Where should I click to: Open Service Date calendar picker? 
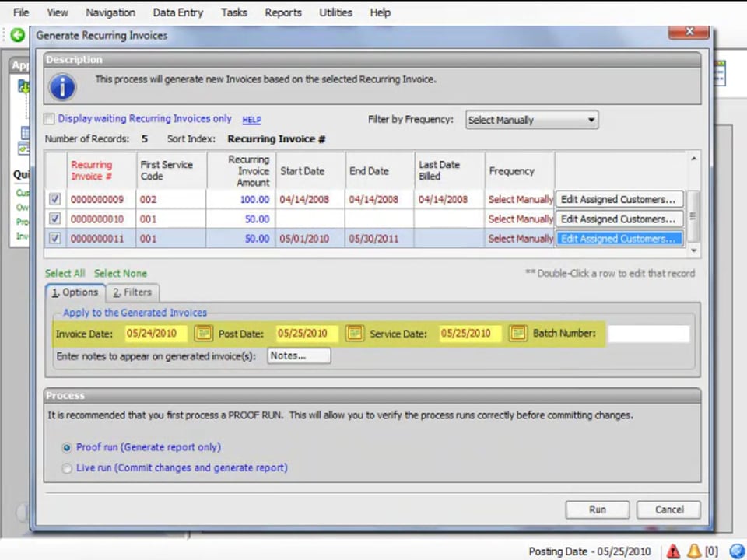518,333
